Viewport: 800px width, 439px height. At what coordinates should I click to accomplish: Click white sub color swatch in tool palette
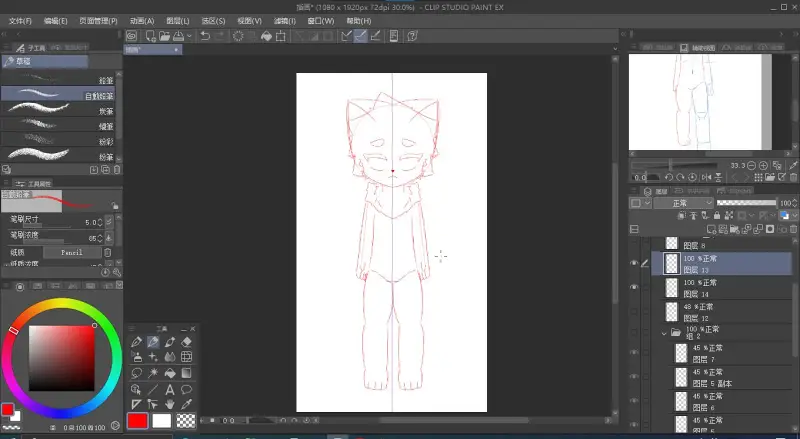(162, 421)
